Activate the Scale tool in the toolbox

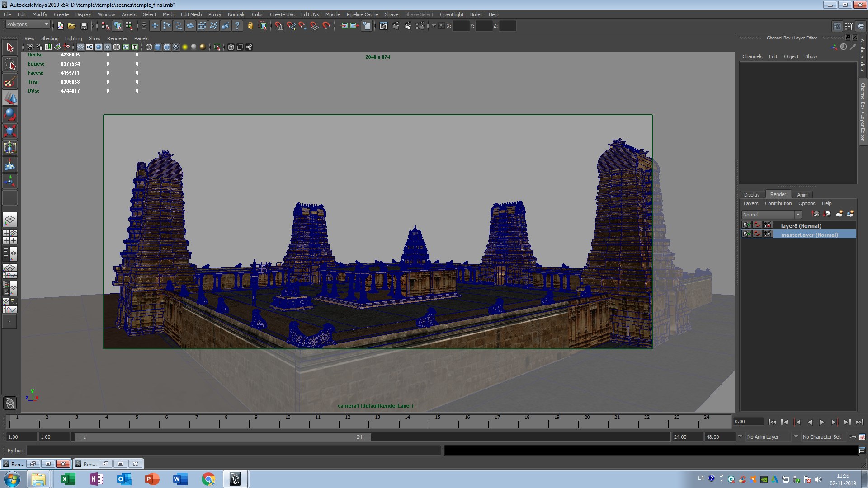(x=10, y=131)
